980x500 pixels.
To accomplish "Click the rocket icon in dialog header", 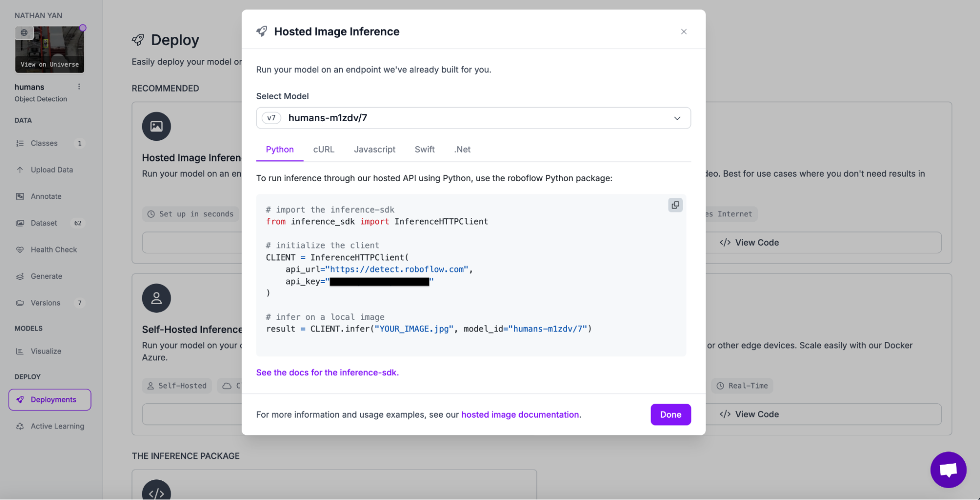I will coord(262,31).
